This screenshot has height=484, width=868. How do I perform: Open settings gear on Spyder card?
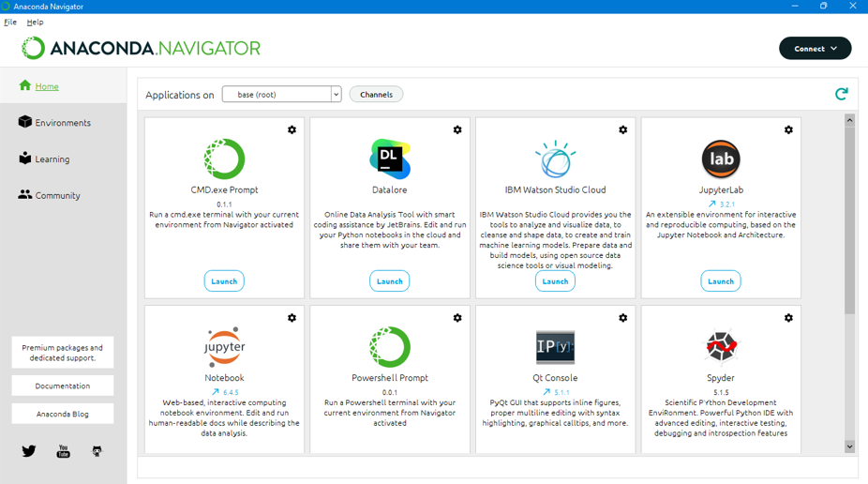788,318
